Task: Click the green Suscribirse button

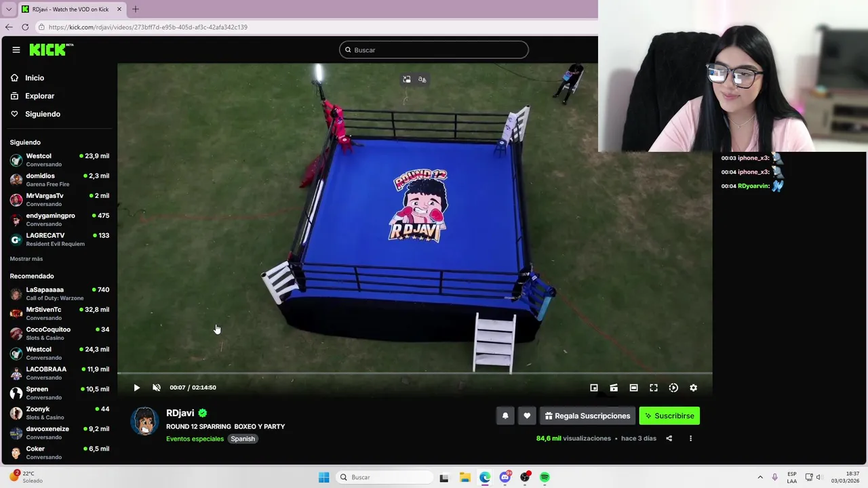Action: [x=669, y=416]
